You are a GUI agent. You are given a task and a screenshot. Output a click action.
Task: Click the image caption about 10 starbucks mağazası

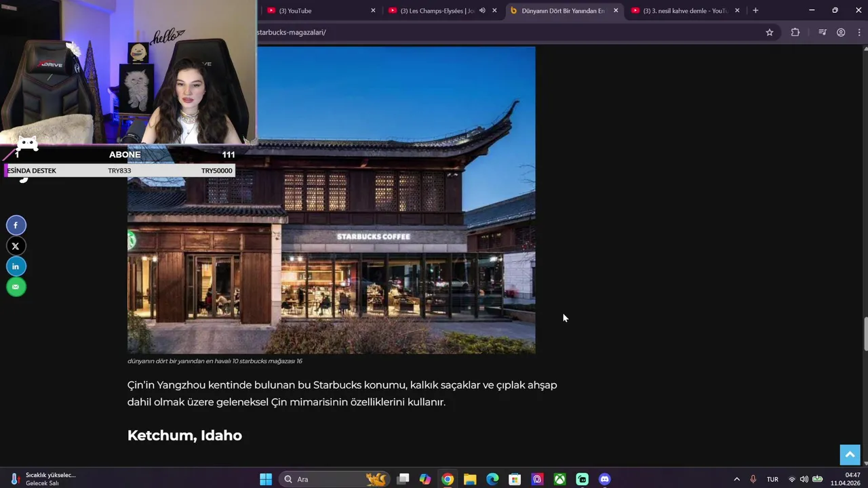pyautogui.click(x=215, y=361)
